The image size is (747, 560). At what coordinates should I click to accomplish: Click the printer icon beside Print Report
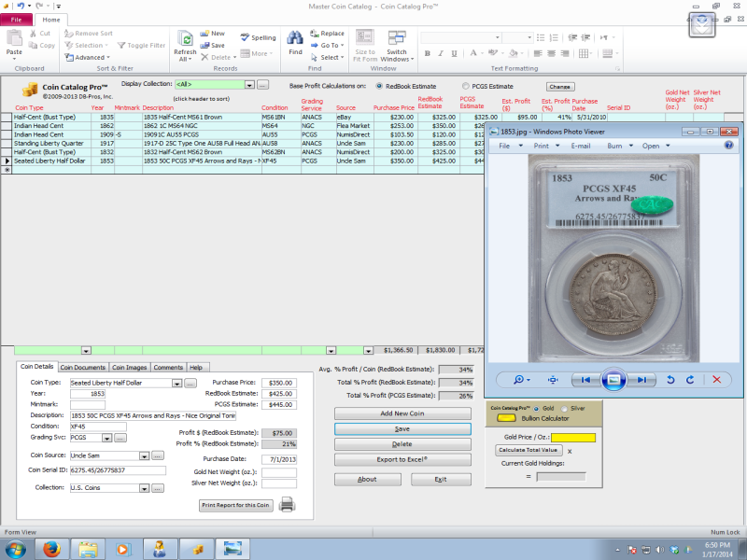[288, 505]
